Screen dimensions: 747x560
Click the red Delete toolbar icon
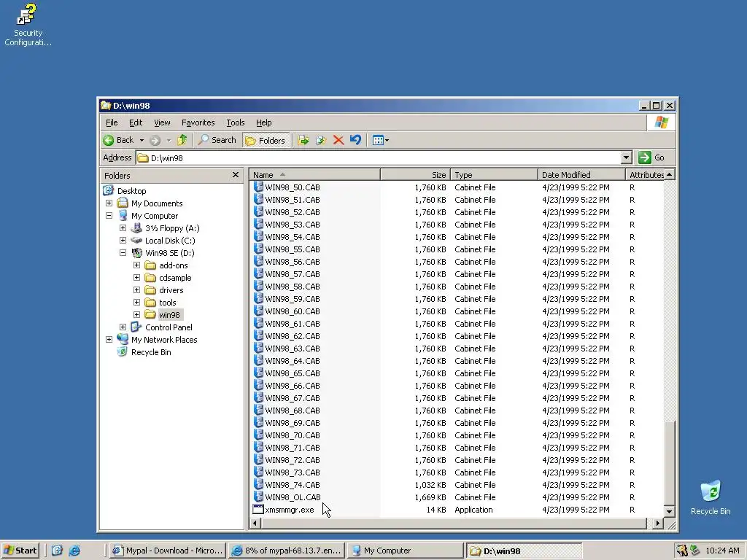pos(338,140)
